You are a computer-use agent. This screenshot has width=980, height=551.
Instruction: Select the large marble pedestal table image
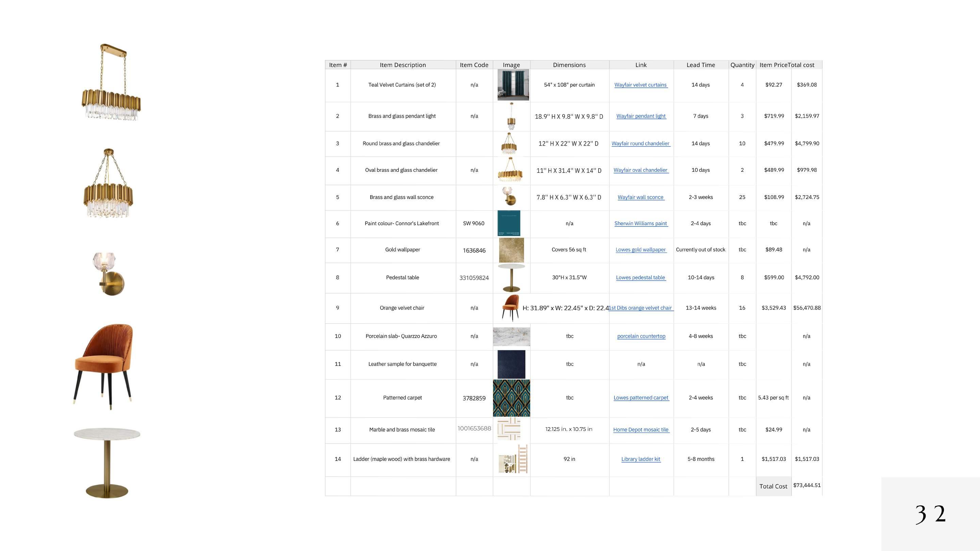(x=107, y=463)
